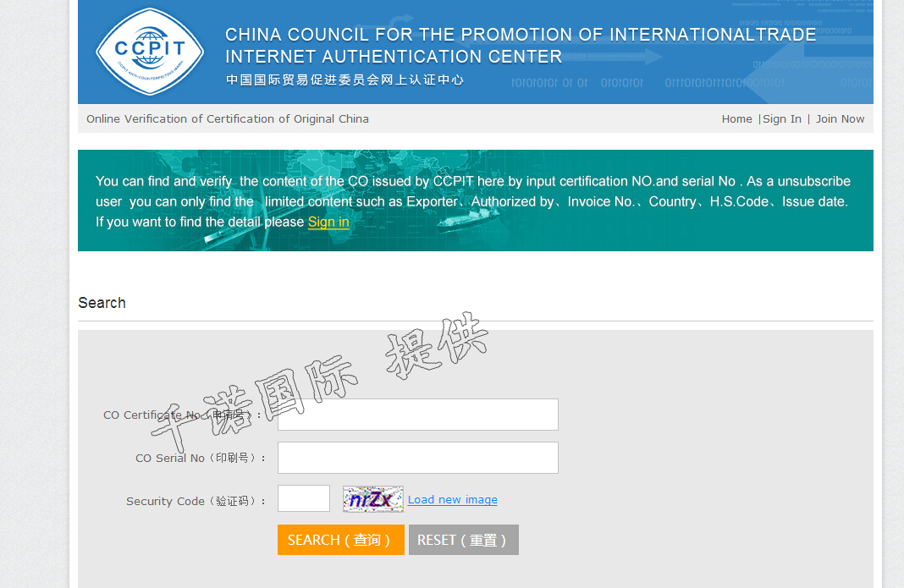Screen dimensions: 904x588
Task: Open Sign In from the top navigation
Action: click(x=781, y=119)
